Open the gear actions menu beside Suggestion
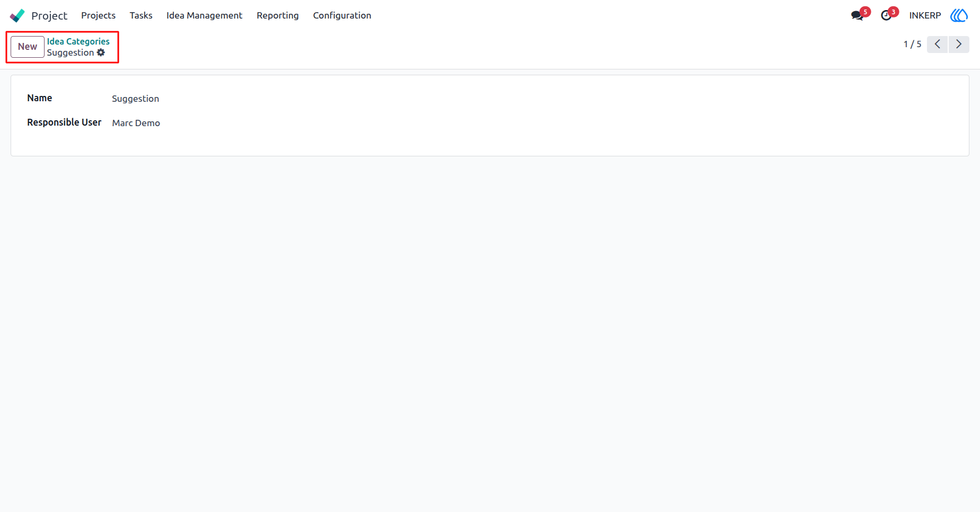The image size is (980, 512). click(x=101, y=52)
